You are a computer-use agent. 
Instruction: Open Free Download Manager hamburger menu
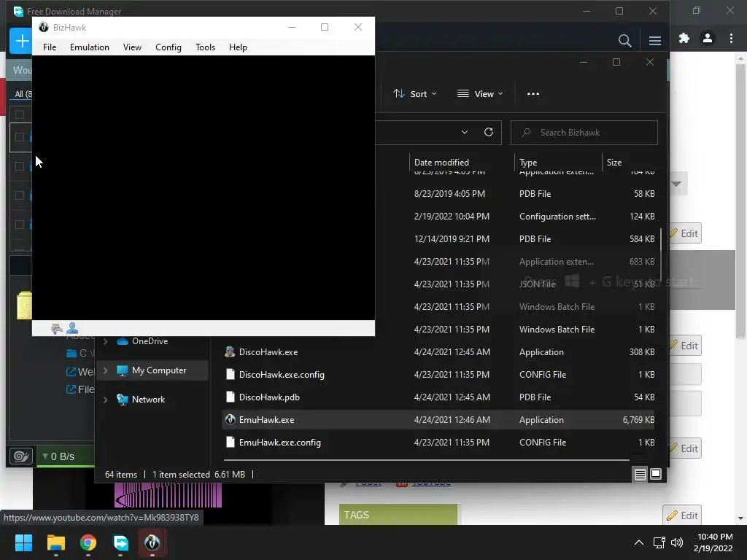[x=654, y=41]
